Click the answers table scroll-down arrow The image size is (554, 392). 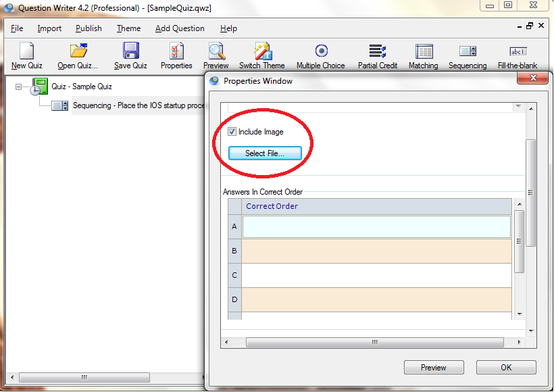pyautogui.click(x=520, y=314)
